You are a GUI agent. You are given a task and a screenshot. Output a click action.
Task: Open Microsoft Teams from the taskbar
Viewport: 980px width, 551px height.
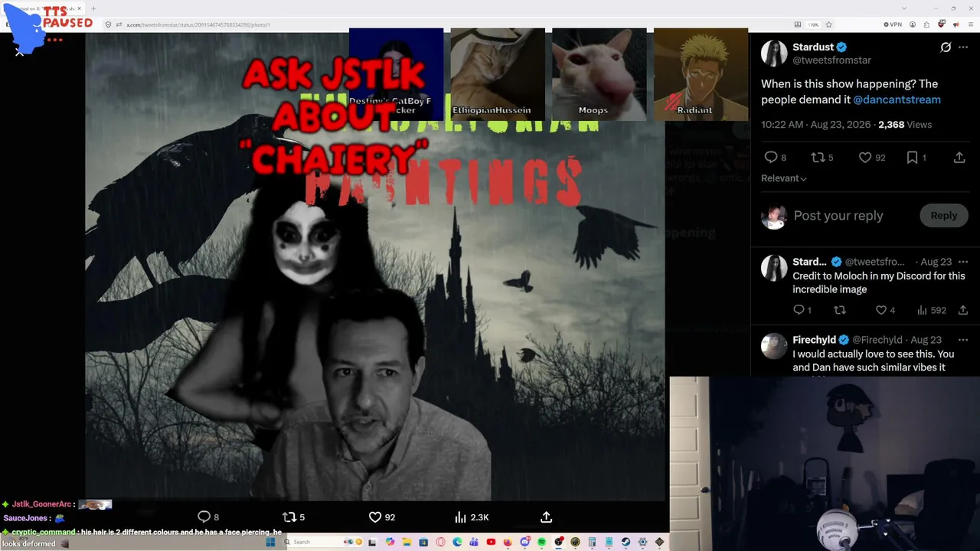point(474,542)
